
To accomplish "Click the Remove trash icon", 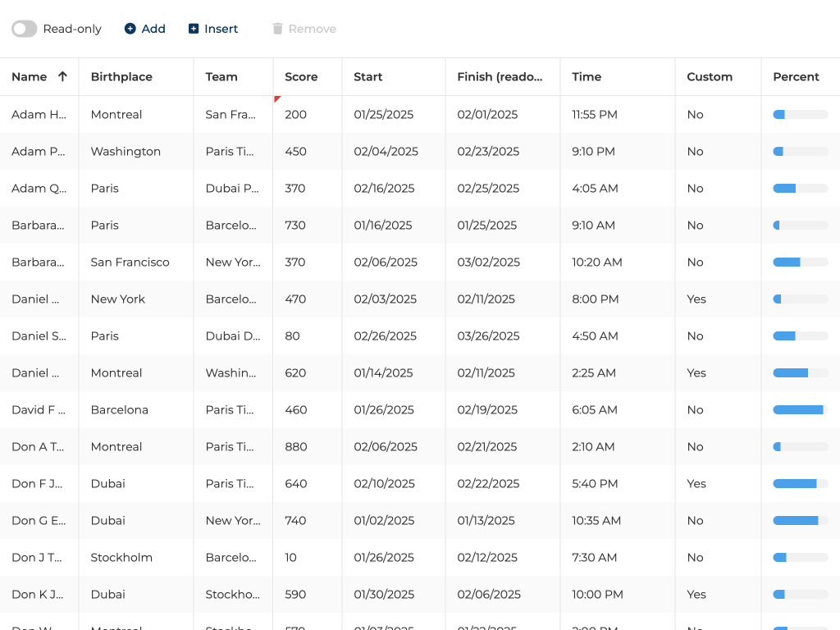I will [277, 29].
